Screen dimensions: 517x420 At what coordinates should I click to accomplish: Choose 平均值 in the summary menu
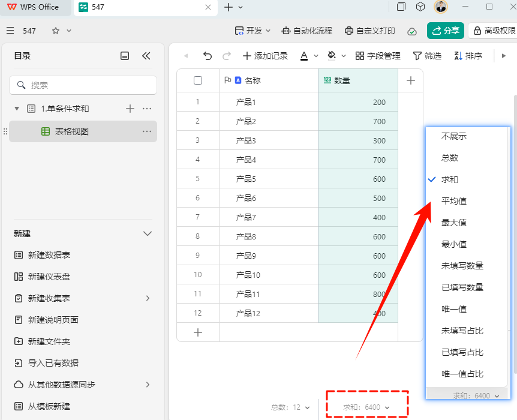pyautogui.click(x=454, y=201)
